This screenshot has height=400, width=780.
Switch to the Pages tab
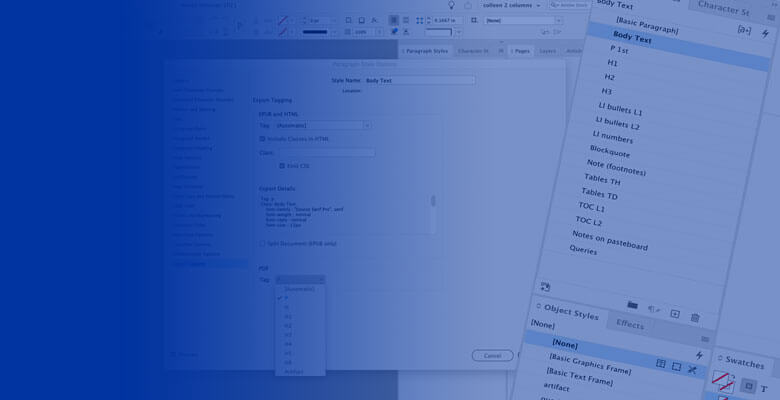[x=522, y=51]
